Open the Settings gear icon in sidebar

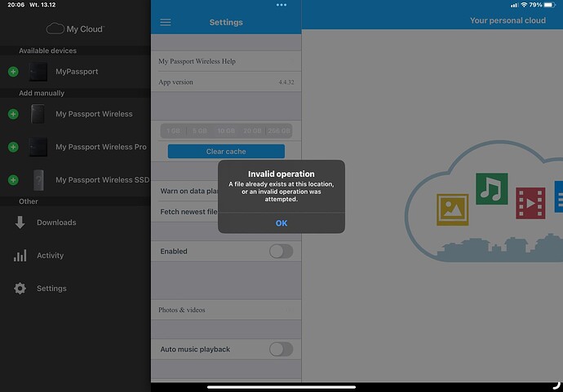point(20,288)
